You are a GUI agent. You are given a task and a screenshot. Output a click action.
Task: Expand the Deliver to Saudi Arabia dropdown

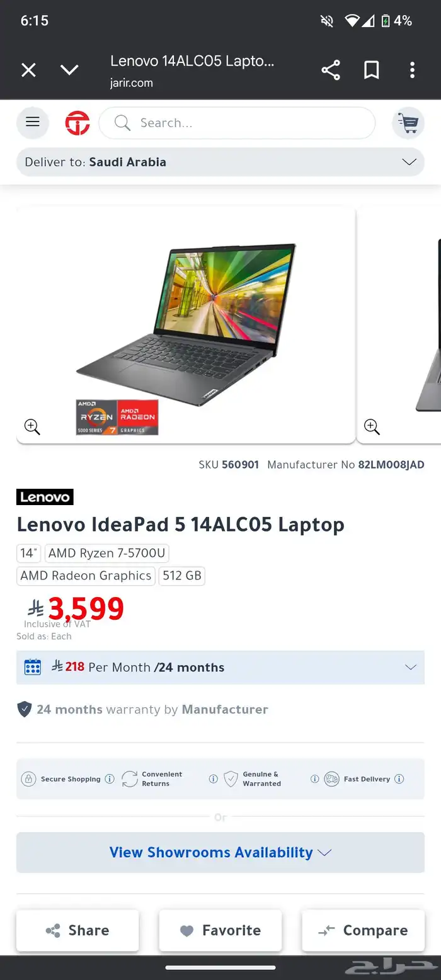[x=220, y=162]
